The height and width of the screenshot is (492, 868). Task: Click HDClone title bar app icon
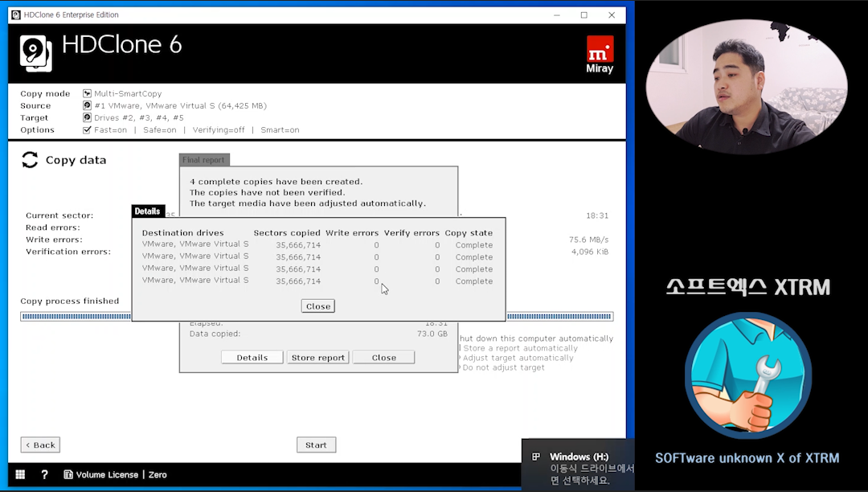pos(16,15)
